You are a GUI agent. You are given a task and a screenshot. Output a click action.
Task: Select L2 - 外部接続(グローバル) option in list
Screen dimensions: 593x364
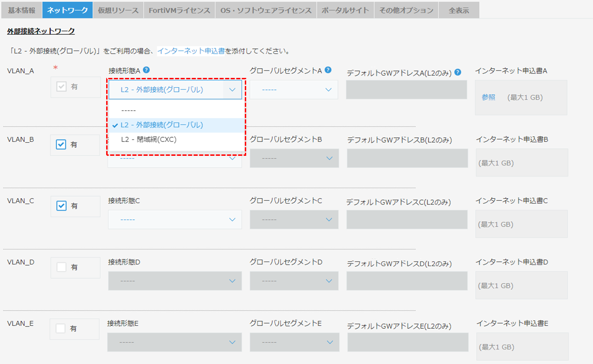click(x=176, y=125)
